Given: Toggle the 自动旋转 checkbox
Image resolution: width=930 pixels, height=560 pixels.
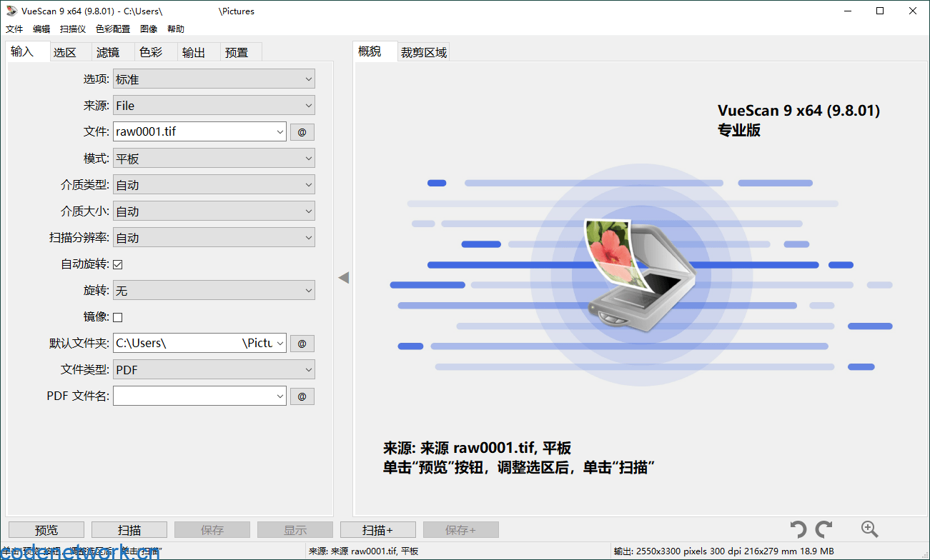Looking at the screenshot, I should point(118,264).
